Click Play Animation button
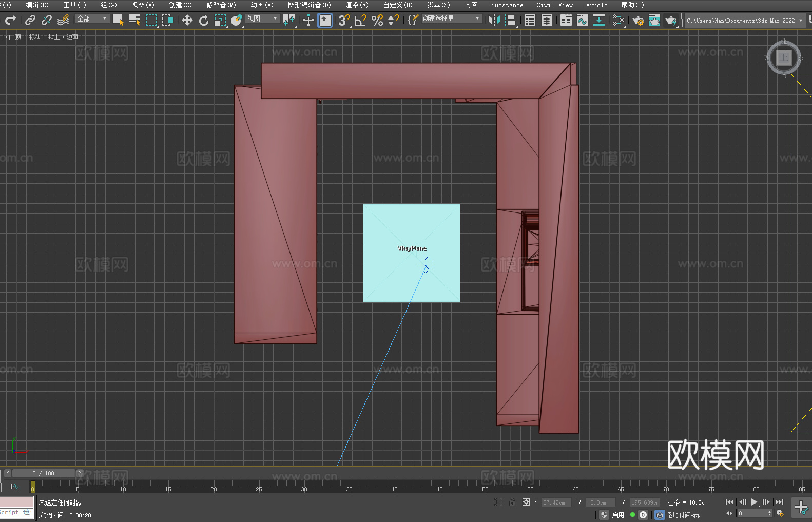Viewport: 812px width, 522px height. click(755, 502)
